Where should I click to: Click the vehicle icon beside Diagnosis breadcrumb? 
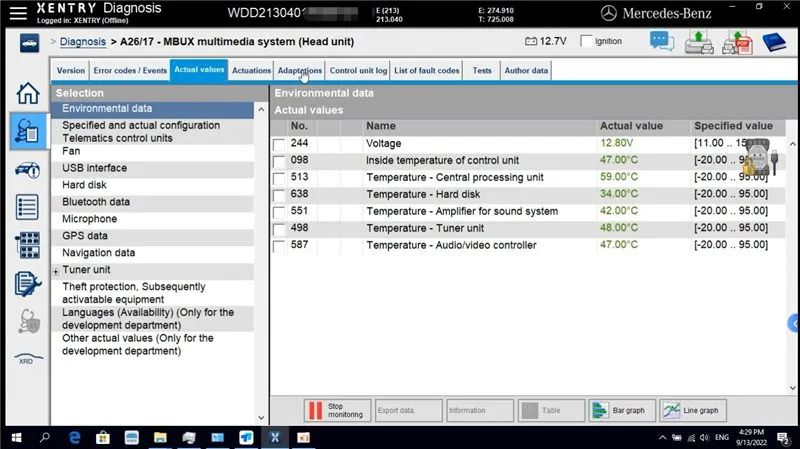click(x=29, y=43)
